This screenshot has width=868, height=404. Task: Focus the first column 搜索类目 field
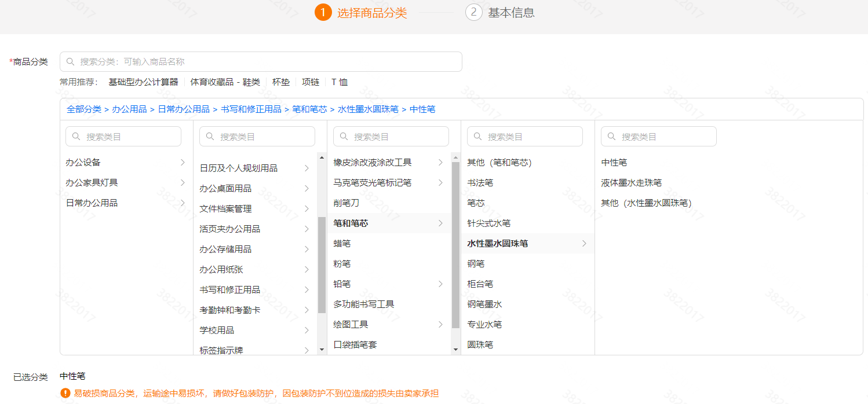tap(123, 137)
